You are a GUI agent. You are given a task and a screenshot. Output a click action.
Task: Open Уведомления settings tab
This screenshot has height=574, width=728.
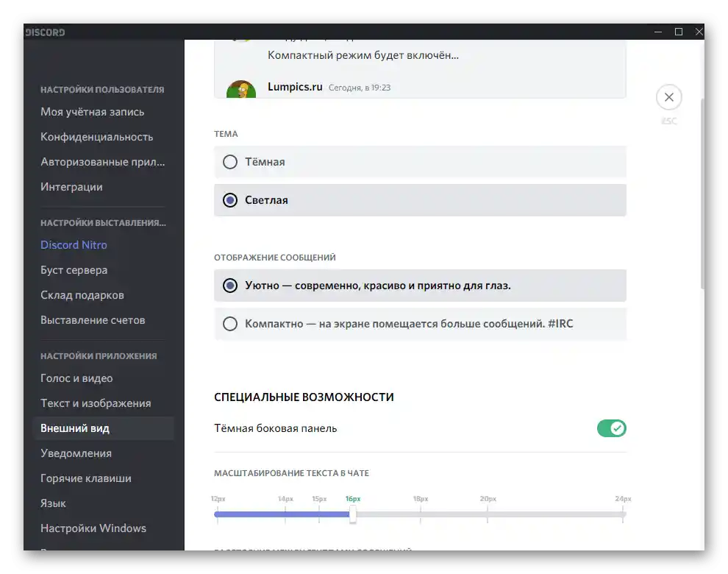click(x=76, y=453)
